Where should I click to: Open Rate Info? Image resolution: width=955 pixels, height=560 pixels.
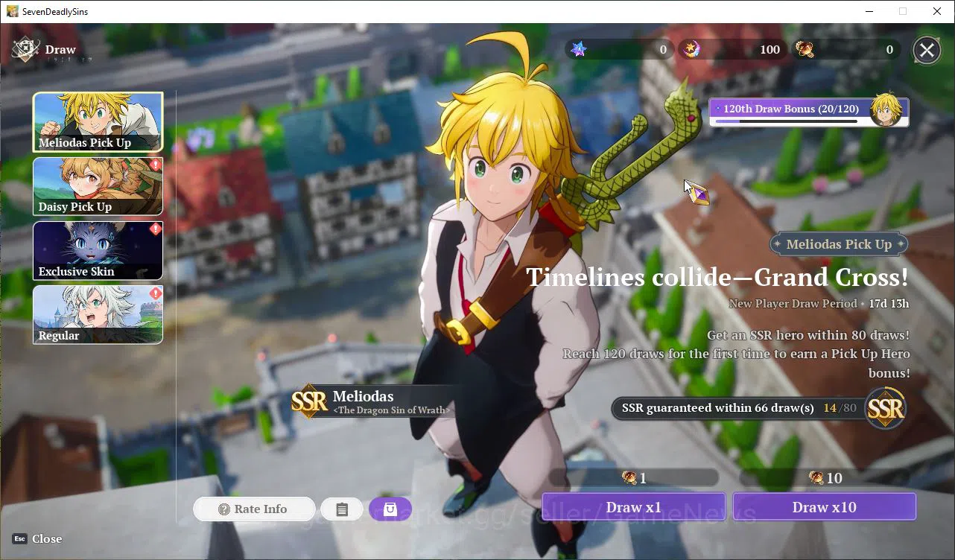(254, 509)
